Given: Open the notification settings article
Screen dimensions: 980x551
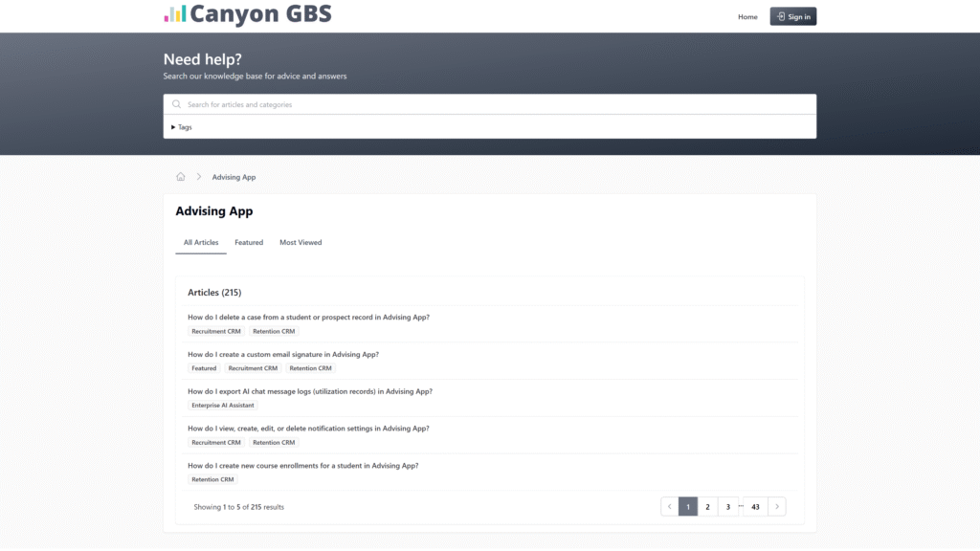Looking at the screenshot, I should (x=308, y=429).
